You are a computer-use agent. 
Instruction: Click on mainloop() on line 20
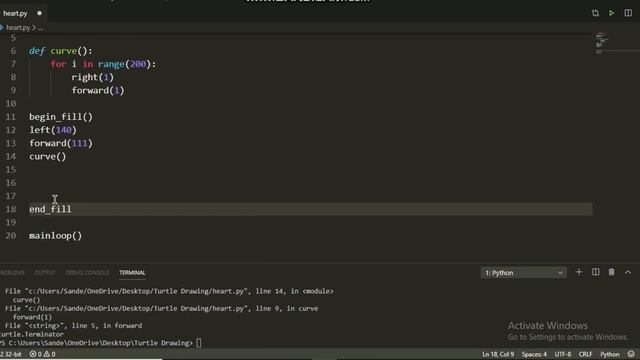(x=55, y=236)
